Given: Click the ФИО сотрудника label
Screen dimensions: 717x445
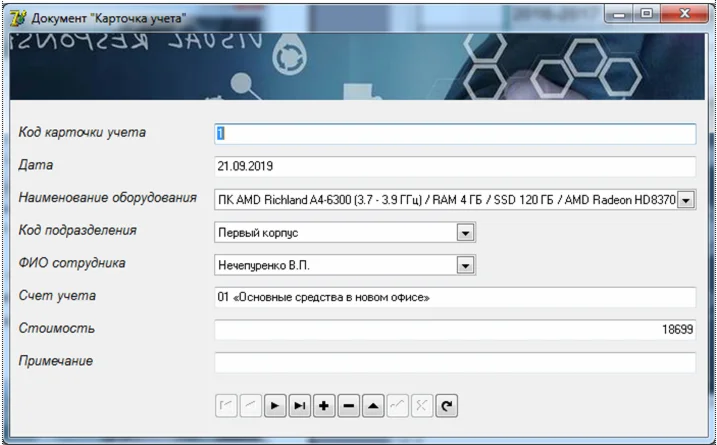Looking at the screenshot, I should (x=72, y=263).
